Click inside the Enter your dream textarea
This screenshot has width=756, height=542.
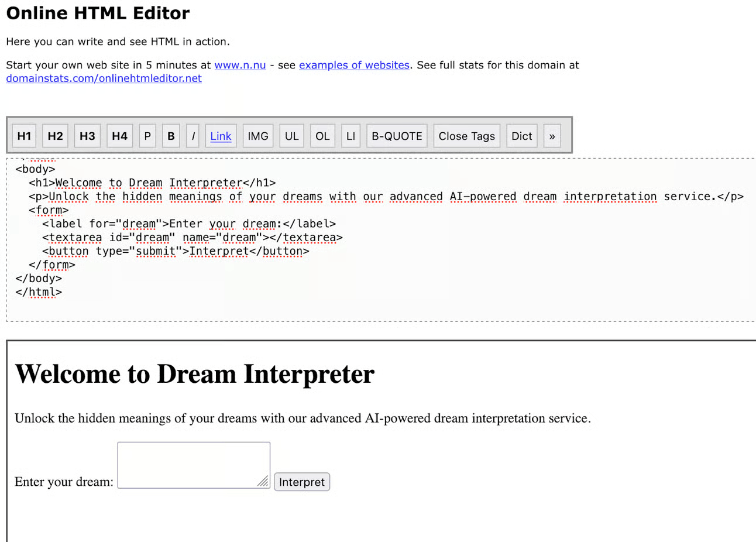(194, 465)
